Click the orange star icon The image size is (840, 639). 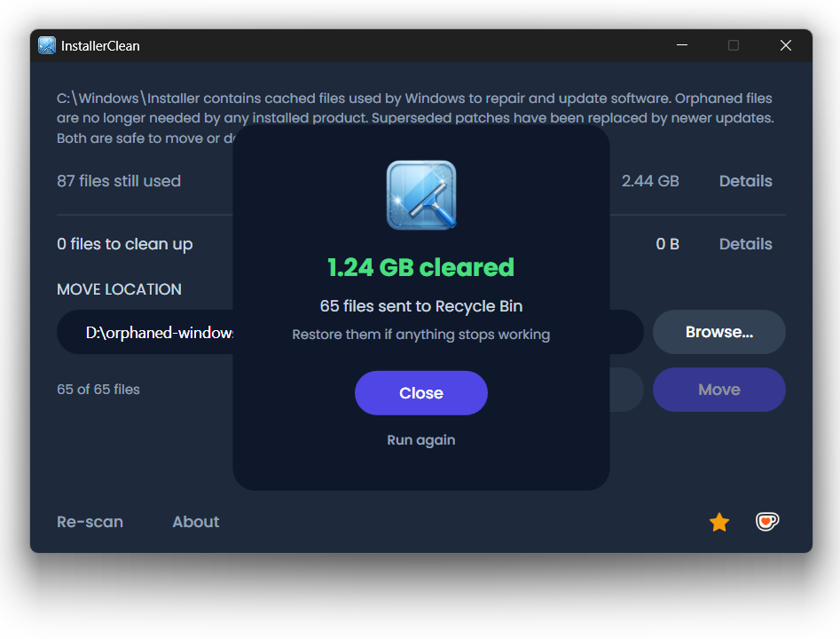coord(718,523)
